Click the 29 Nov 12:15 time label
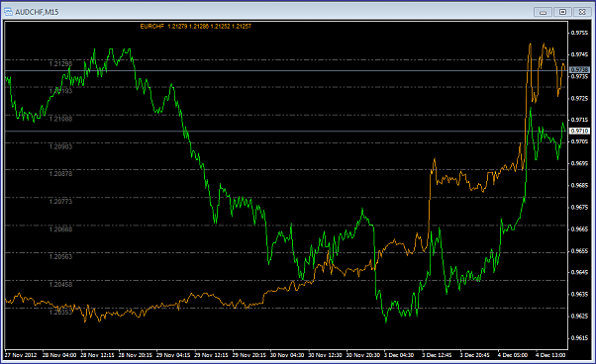The height and width of the screenshot is (364, 596). click(x=211, y=355)
